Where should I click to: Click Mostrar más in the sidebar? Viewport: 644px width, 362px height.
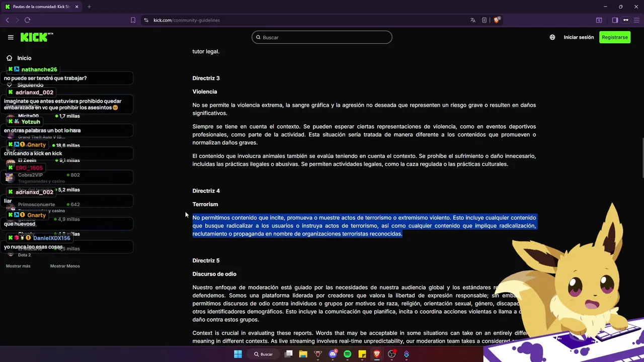pos(18,266)
